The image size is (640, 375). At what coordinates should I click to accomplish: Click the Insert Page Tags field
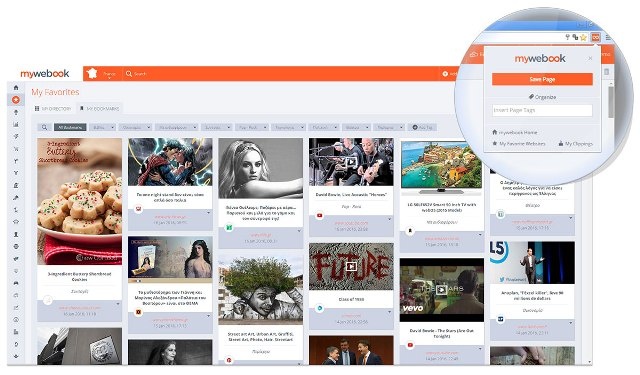542,110
